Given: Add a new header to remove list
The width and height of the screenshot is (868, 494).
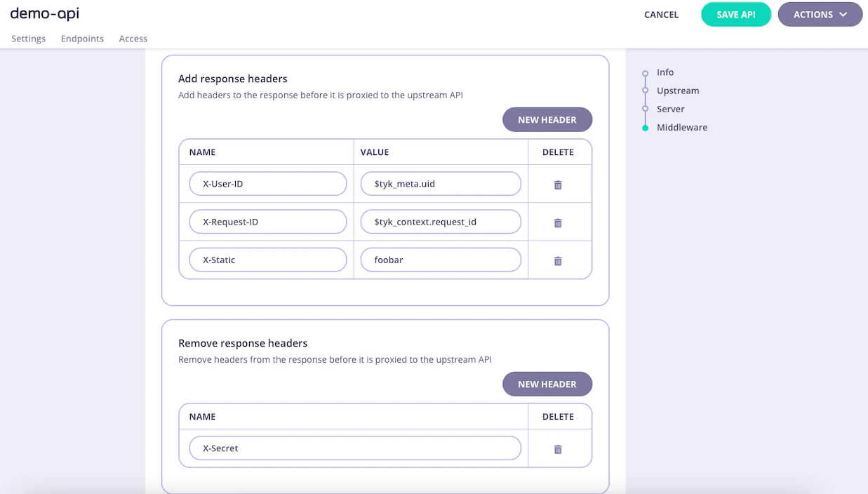Looking at the screenshot, I should tap(547, 384).
